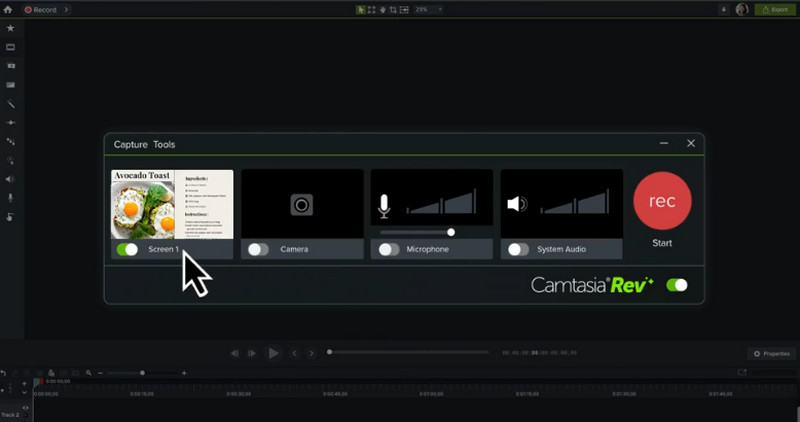Image resolution: width=800 pixels, height=422 pixels.
Task: Enable the Microphone toggle
Action: (x=389, y=249)
